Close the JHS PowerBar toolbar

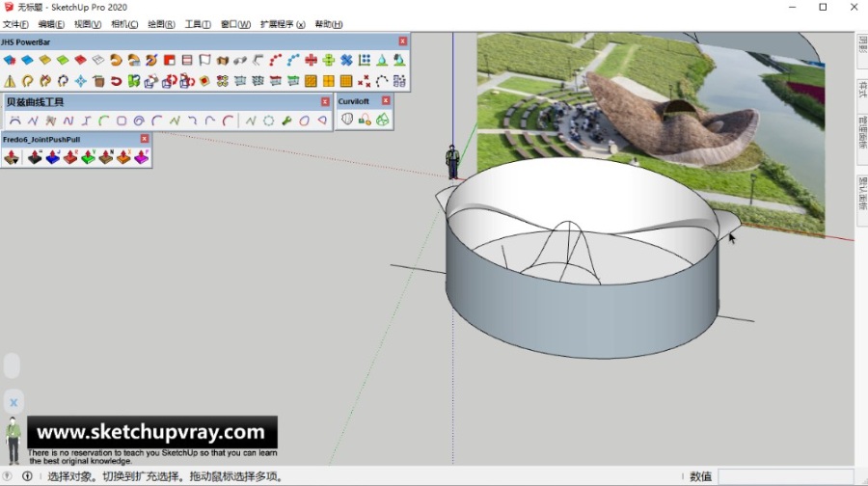(x=402, y=41)
